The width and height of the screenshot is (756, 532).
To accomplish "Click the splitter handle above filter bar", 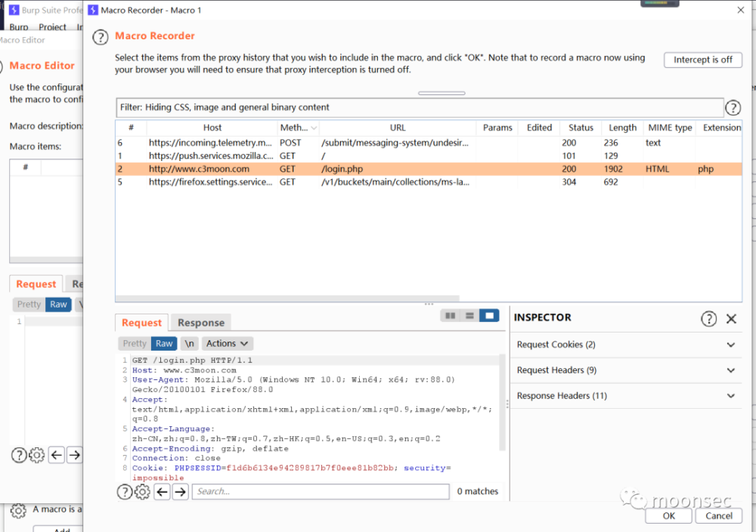I will [442, 93].
